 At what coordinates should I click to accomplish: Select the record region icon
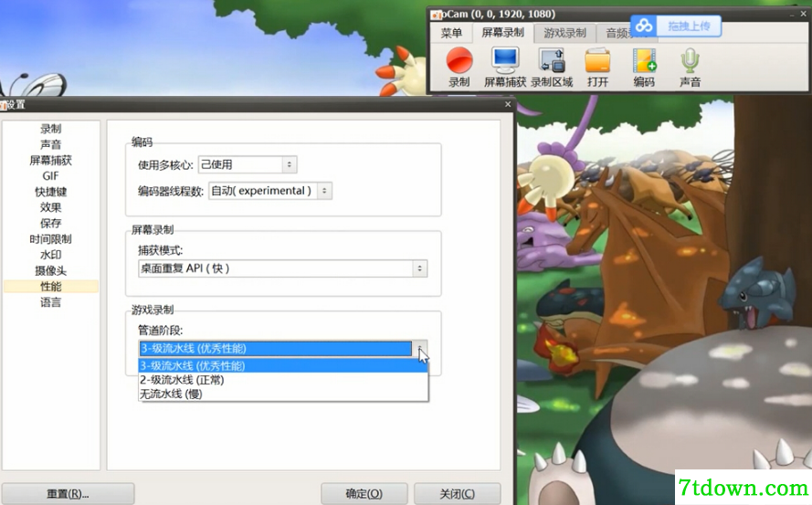[552, 67]
